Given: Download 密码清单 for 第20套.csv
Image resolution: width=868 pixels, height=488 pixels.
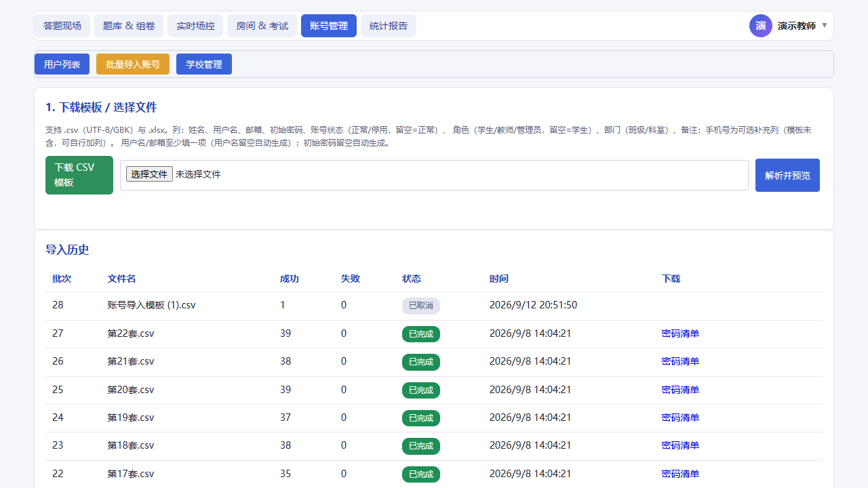Looking at the screenshot, I should [x=680, y=390].
